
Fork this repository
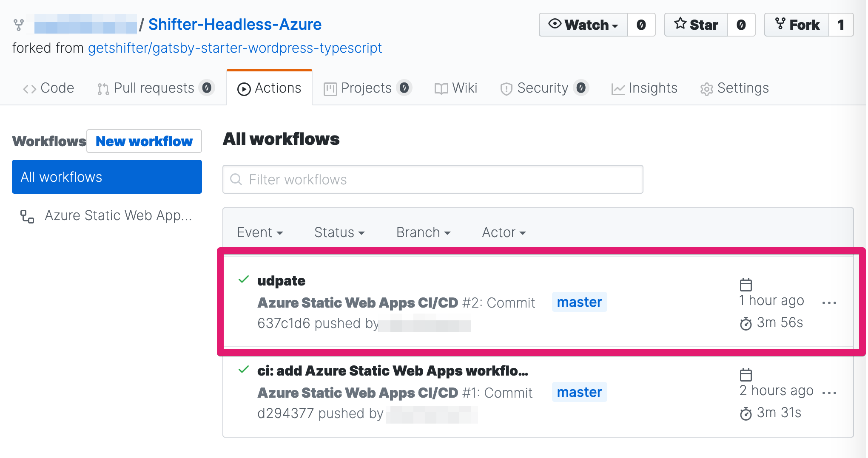click(797, 25)
